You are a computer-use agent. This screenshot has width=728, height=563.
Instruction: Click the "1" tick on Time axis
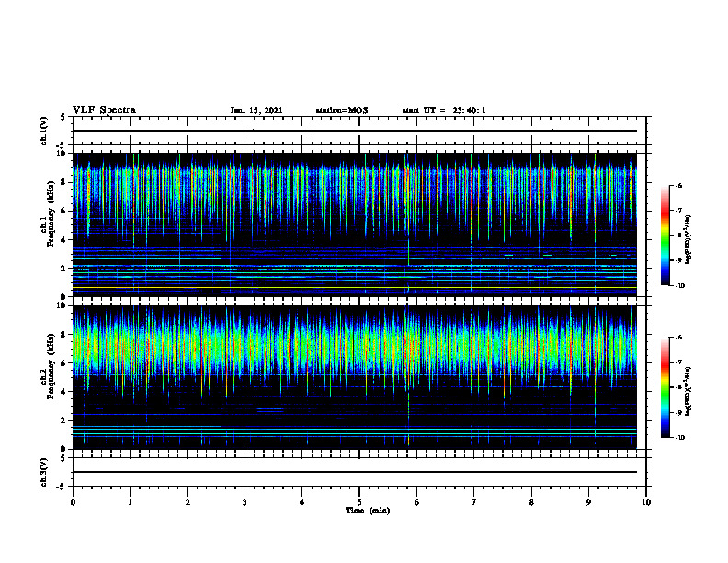click(130, 502)
